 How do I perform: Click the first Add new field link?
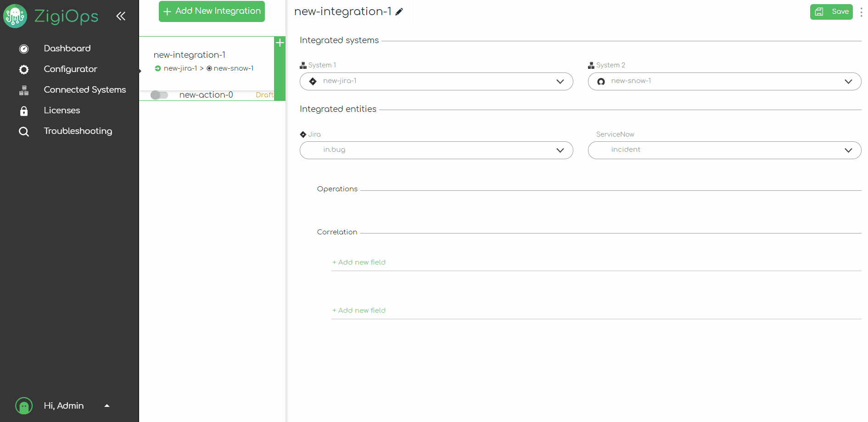pos(359,262)
